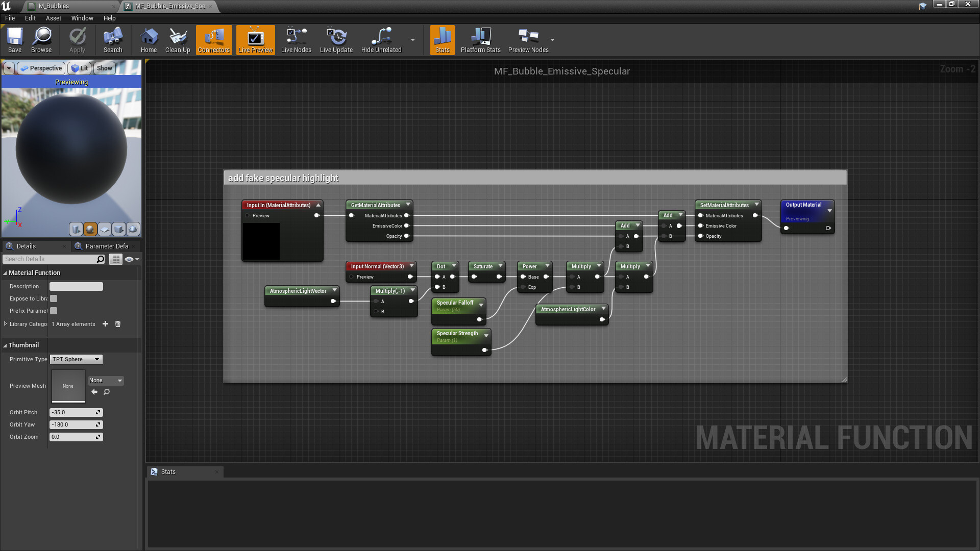Click the Live Nodes icon

click(x=296, y=40)
